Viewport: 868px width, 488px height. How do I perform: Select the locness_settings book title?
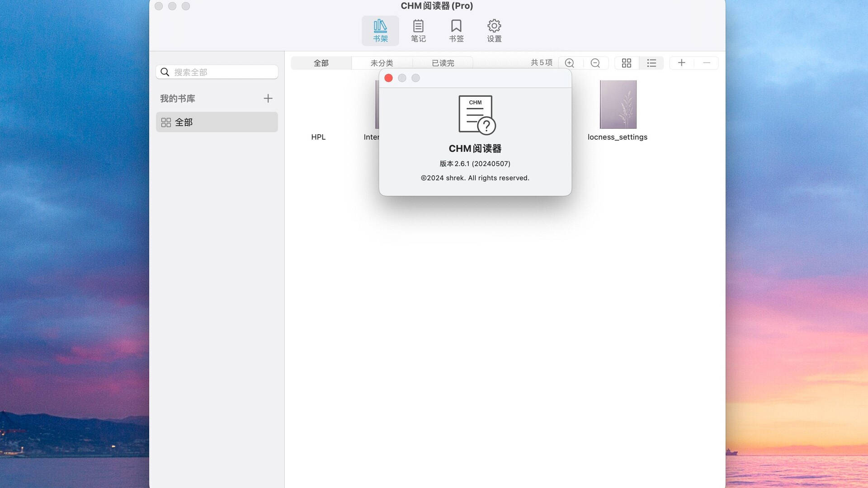pos(618,137)
